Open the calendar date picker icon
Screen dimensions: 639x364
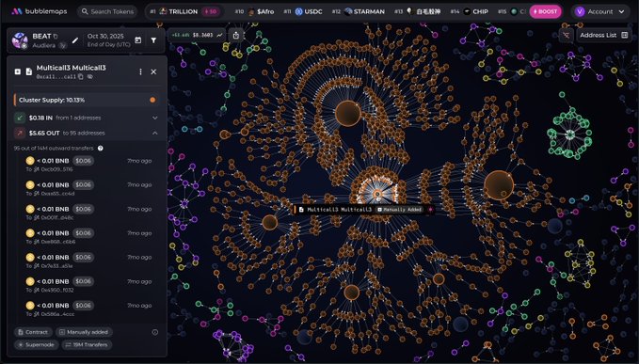pyautogui.click(x=137, y=40)
